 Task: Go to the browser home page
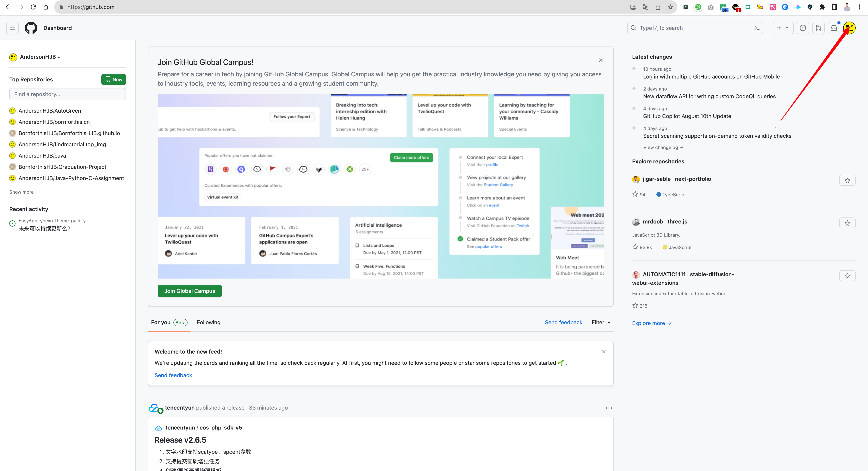tap(46, 7)
